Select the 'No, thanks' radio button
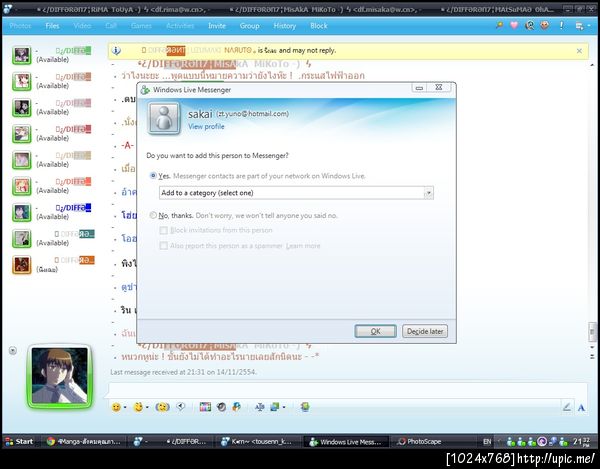 tap(153, 215)
